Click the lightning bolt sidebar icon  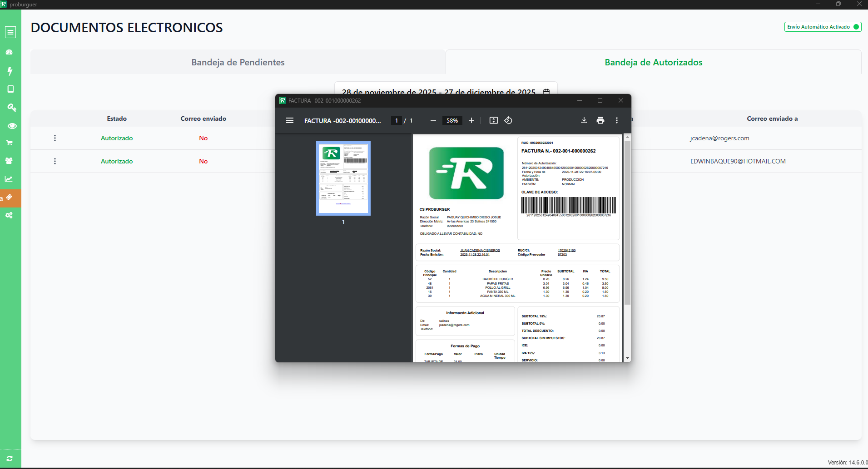click(10, 71)
